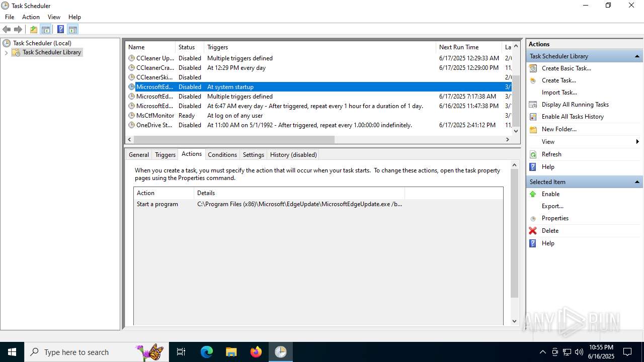Click the Display All Running Tasks icon

coord(533,105)
